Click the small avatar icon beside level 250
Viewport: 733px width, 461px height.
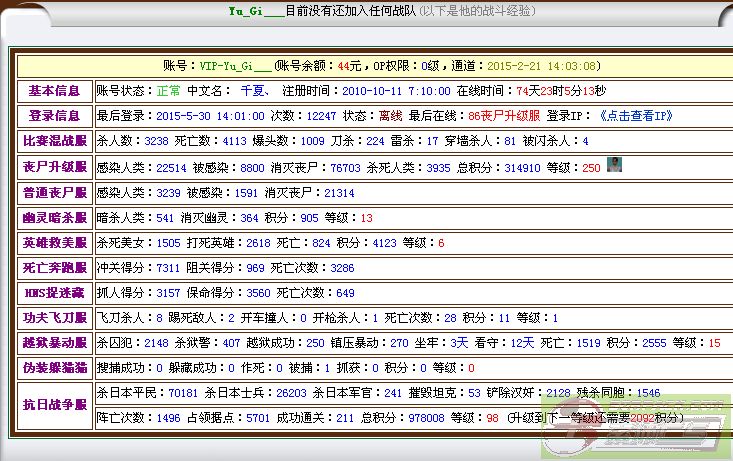coord(614,165)
